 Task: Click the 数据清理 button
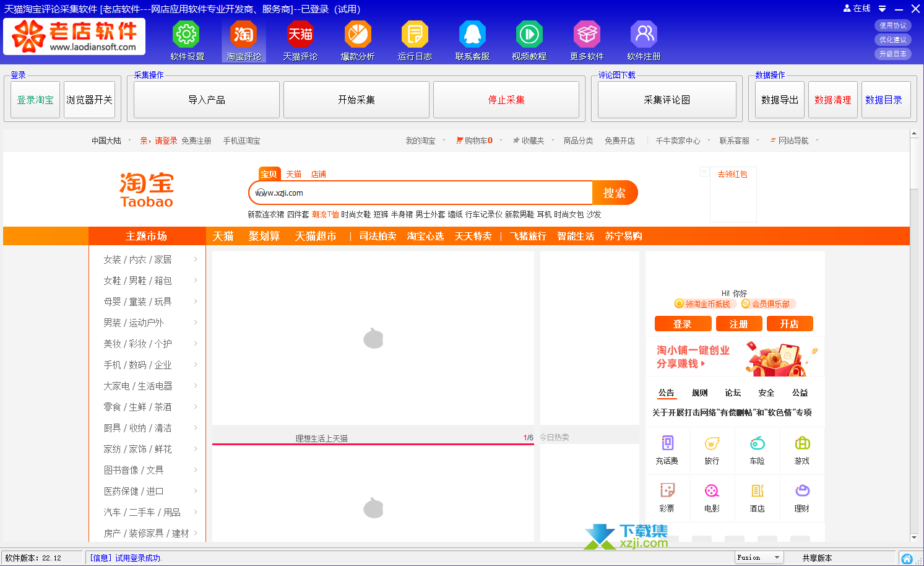tap(833, 100)
